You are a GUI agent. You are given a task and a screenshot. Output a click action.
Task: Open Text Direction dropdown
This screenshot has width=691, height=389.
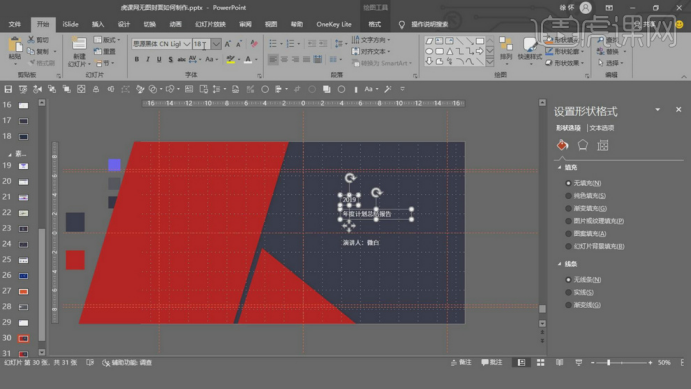coord(371,40)
